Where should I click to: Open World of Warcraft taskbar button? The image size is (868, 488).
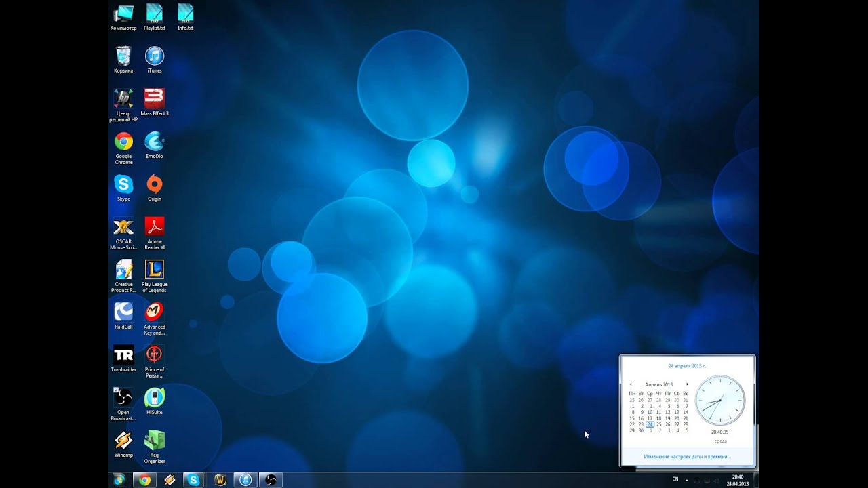[x=220, y=480]
